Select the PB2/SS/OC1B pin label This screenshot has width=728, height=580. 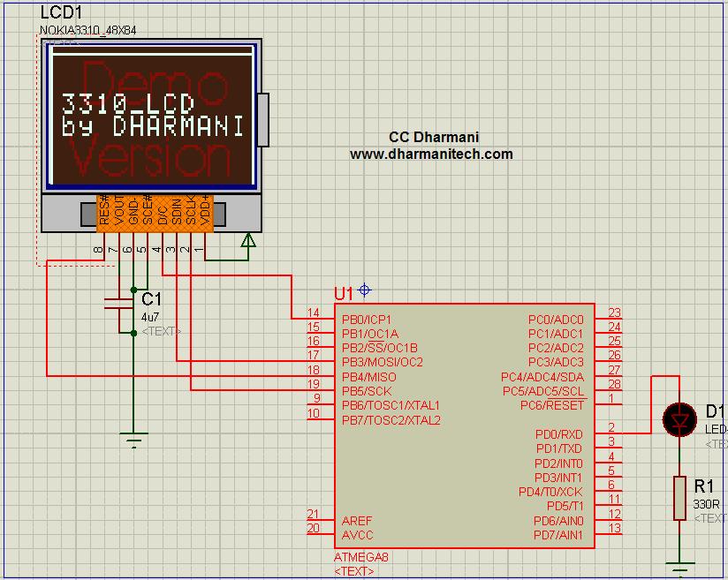(x=379, y=348)
